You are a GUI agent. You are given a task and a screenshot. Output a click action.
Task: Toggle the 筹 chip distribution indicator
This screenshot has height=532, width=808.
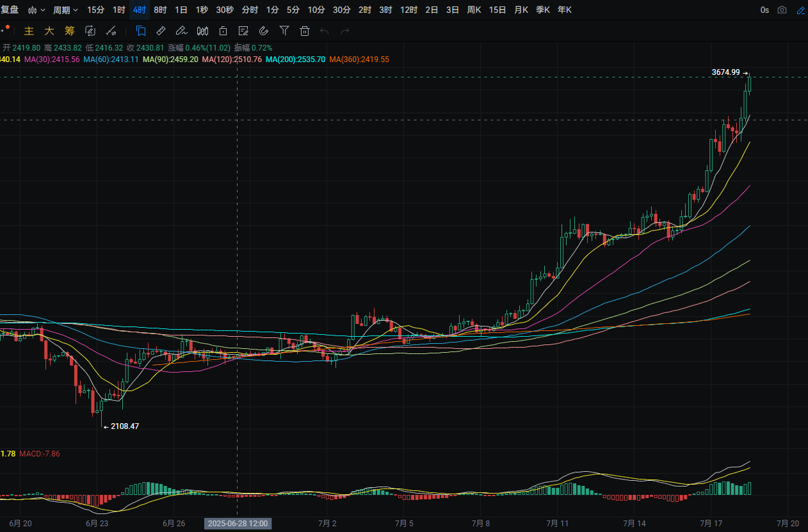coord(70,31)
